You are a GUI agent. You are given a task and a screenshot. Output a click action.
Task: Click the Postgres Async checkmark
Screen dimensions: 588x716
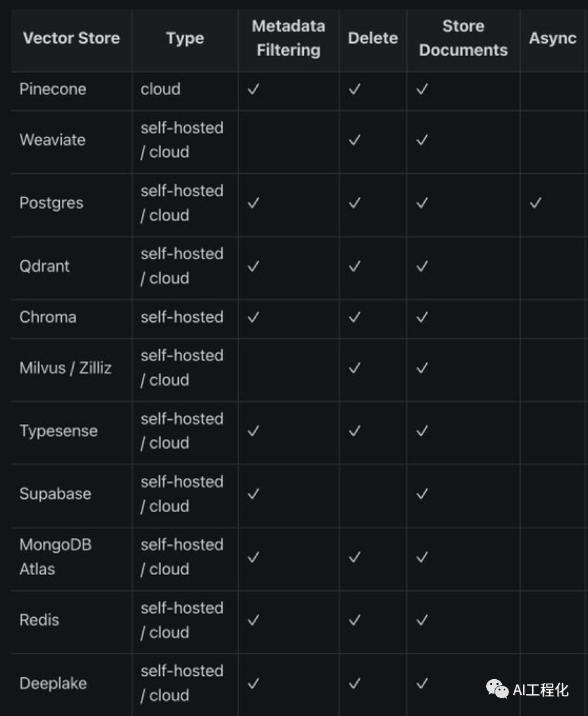pyautogui.click(x=535, y=203)
